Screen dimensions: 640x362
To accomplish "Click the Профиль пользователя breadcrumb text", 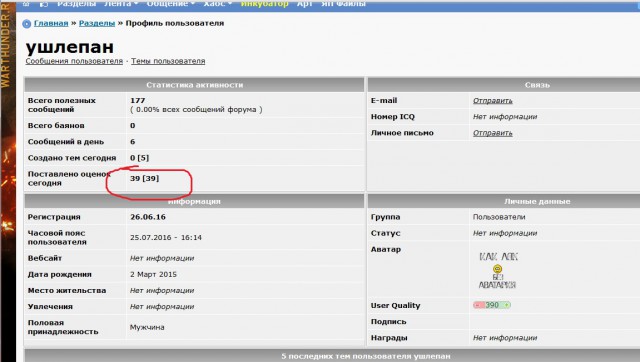I will pyautogui.click(x=175, y=23).
